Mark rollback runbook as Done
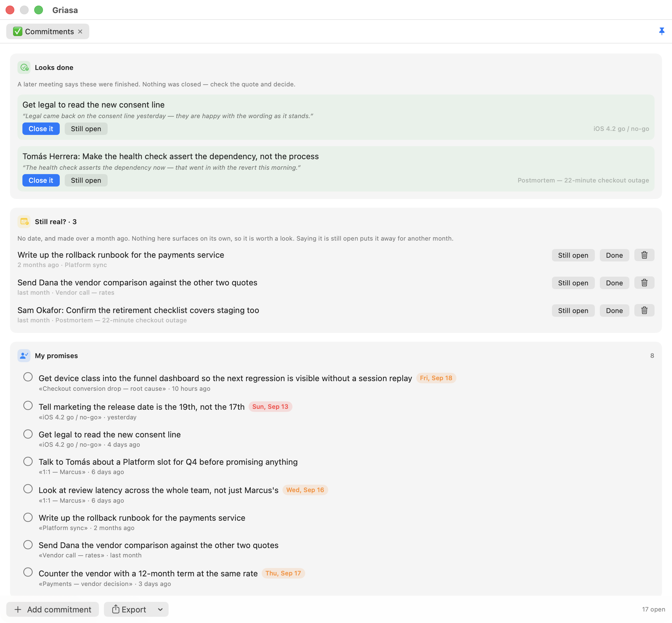 614,255
